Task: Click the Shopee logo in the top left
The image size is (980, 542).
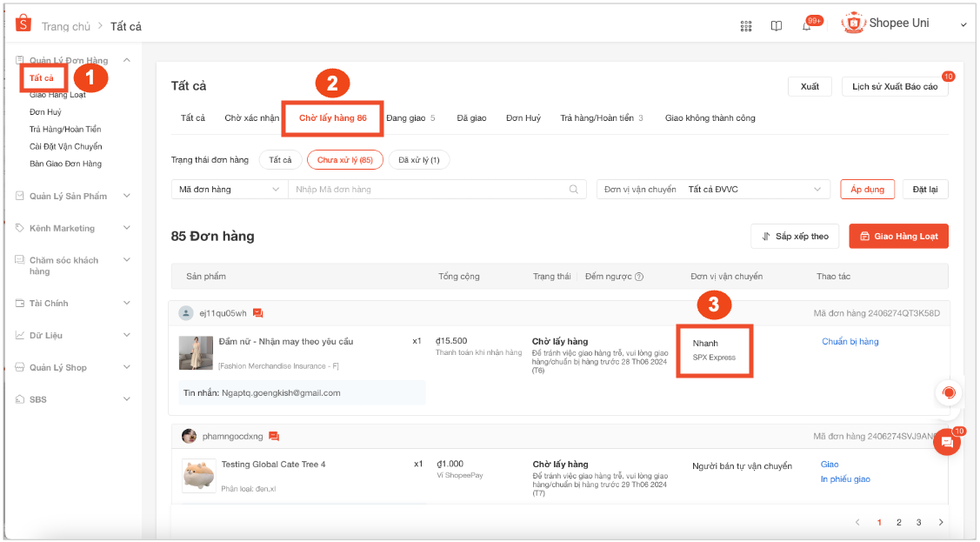Action: [22, 22]
